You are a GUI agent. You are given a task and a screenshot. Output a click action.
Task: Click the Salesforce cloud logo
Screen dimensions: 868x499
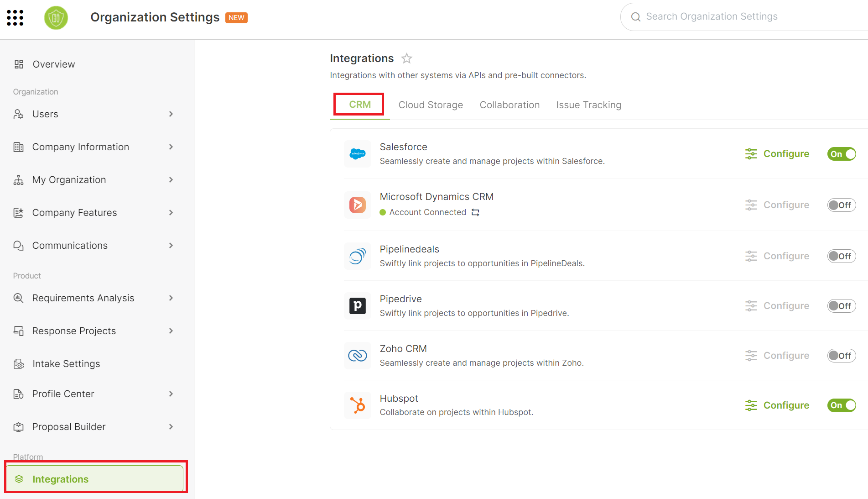tap(358, 154)
